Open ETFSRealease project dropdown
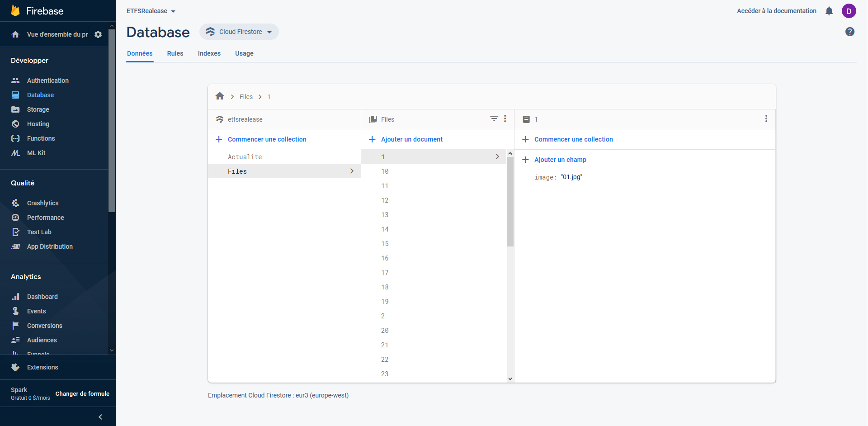The height and width of the screenshot is (426, 868). [x=151, y=11]
